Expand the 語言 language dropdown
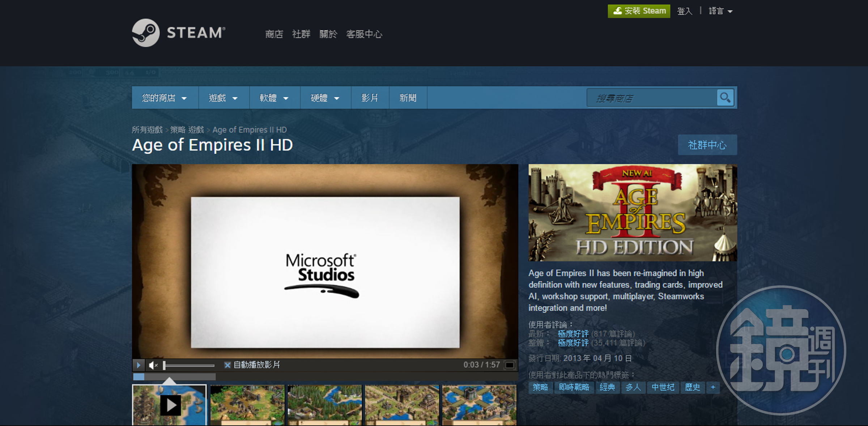This screenshot has height=426, width=868. click(720, 11)
